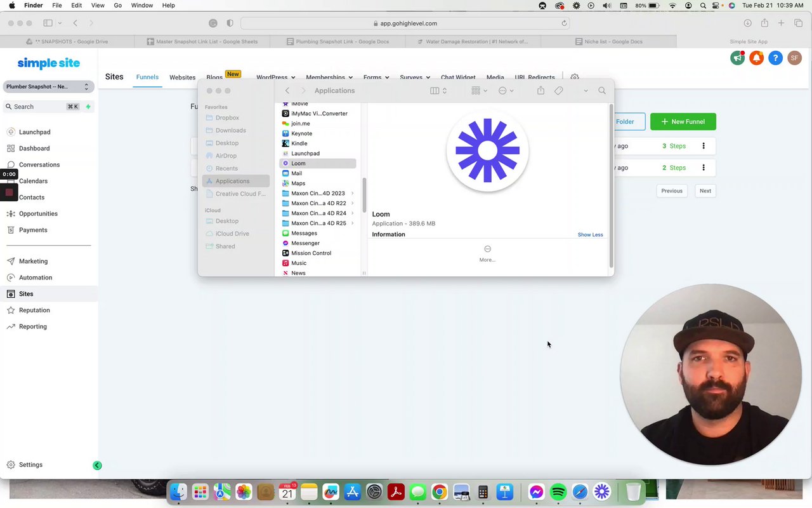Open Spotify from the Dock
This screenshot has width=812, height=508.
tap(558, 492)
